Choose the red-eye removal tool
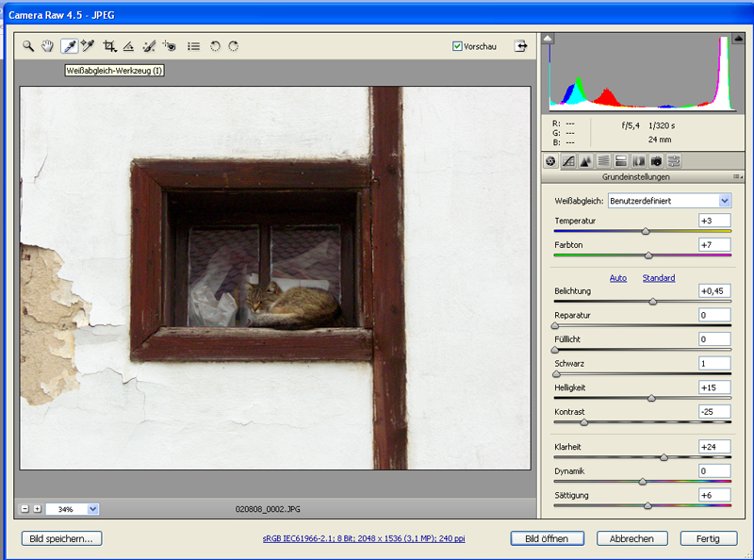 point(170,45)
